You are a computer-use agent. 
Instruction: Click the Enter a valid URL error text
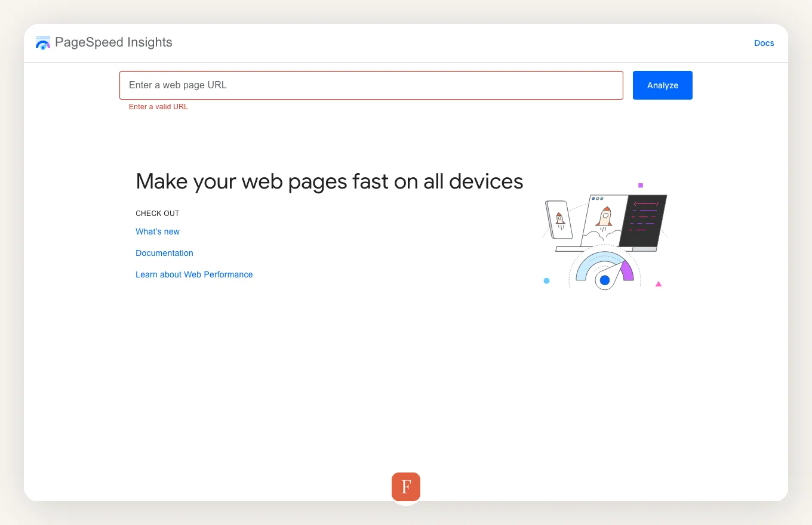158,107
